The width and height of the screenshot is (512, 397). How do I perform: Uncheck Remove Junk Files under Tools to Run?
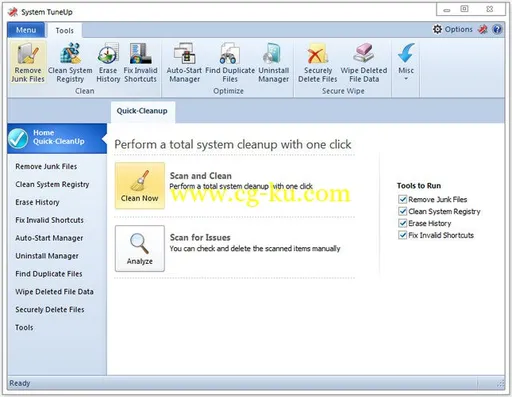tap(402, 199)
